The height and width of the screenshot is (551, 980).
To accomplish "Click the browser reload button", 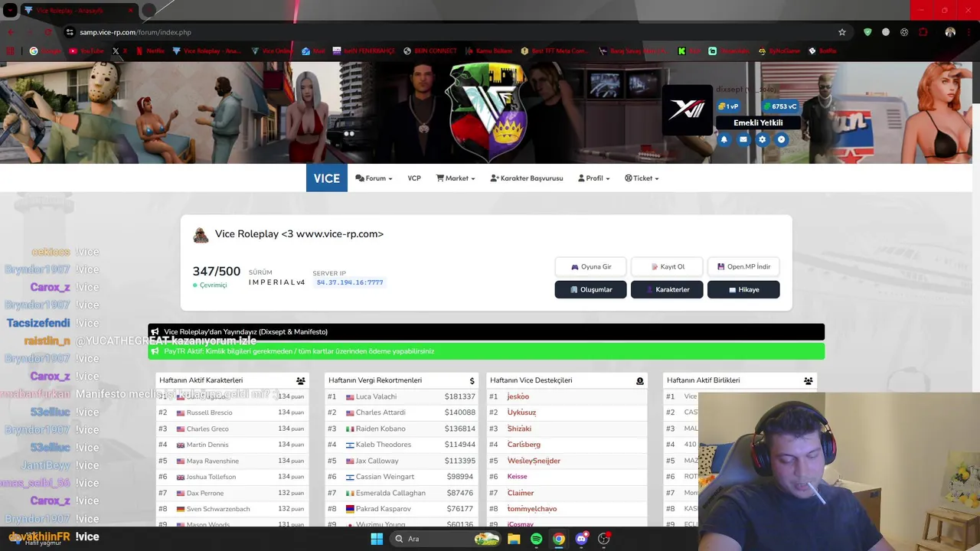I will (48, 32).
